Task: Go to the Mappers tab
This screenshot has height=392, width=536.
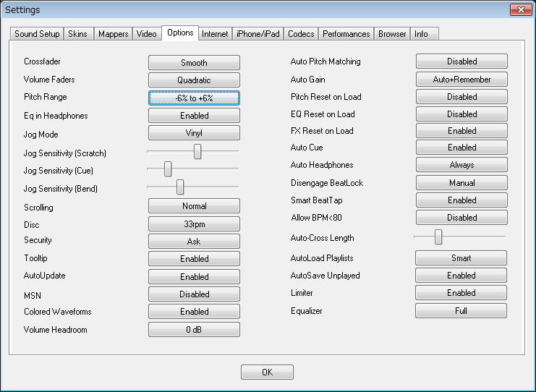Action: pos(113,34)
